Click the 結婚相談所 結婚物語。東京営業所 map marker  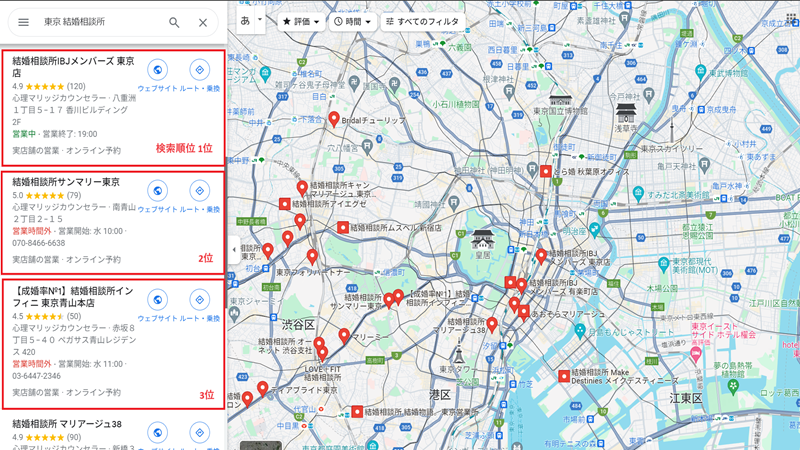(x=357, y=411)
